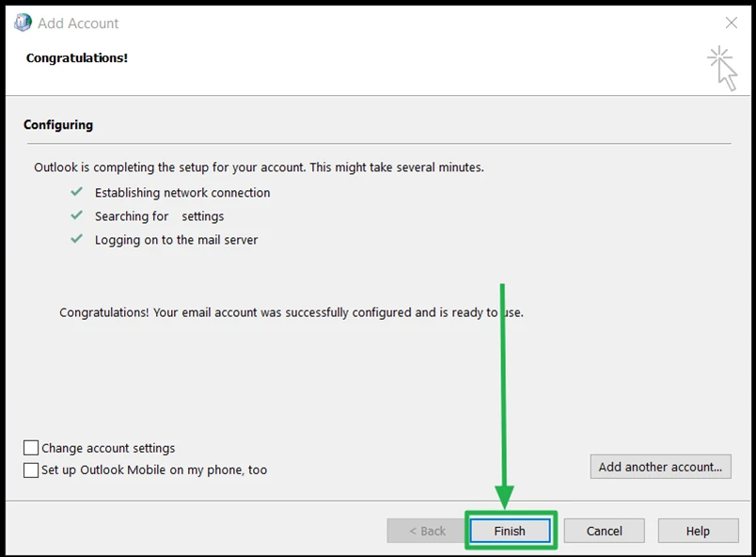Tick the Set up Outlook Mobile checkbox

(x=32, y=469)
